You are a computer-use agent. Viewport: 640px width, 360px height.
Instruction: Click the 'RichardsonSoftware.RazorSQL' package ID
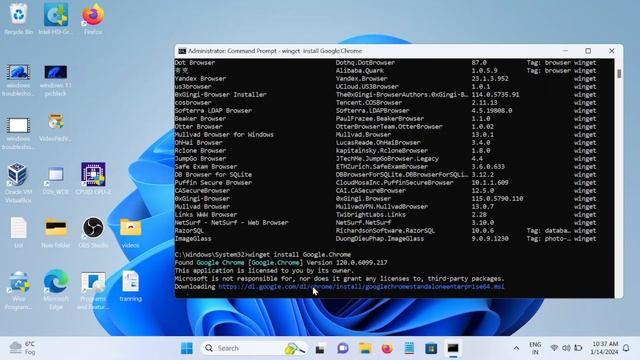point(385,231)
